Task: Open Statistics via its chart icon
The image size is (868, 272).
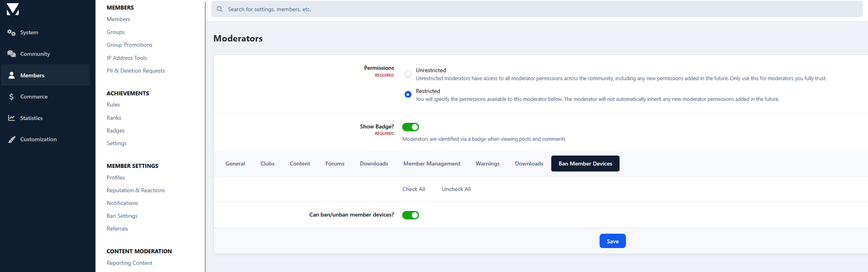Action: pos(11,118)
